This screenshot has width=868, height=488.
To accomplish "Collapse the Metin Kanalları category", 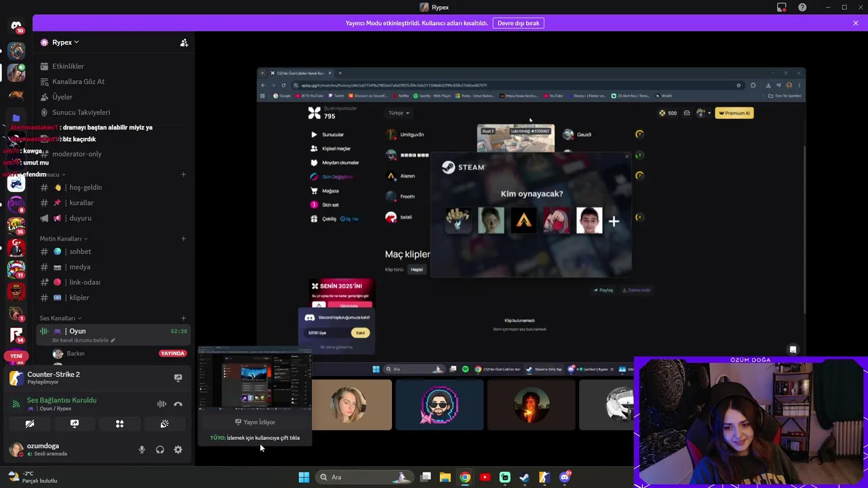I will pos(63,239).
